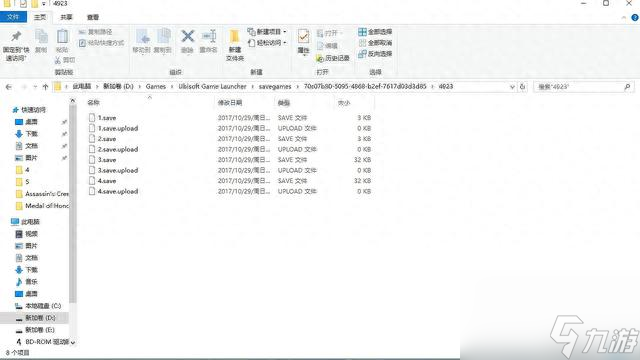640x360 pixels.
Task: Click Copy path (复制路径) in ribbon
Action: tap(95, 32)
